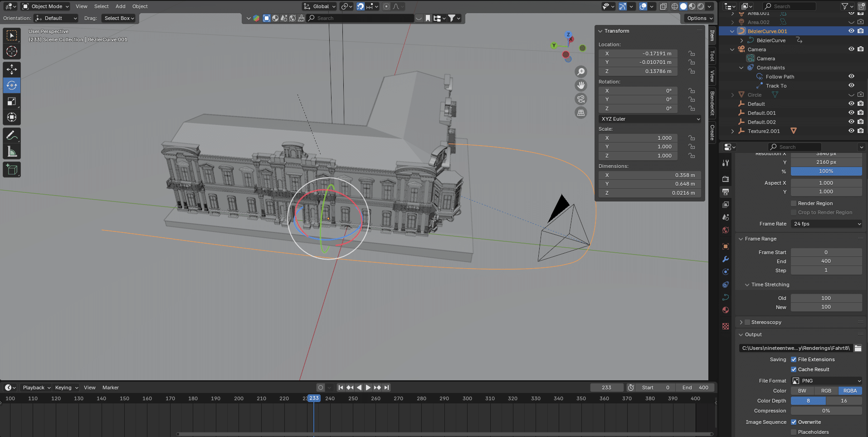
Task: Open the File Format dropdown showing PNG
Action: [x=826, y=381]
